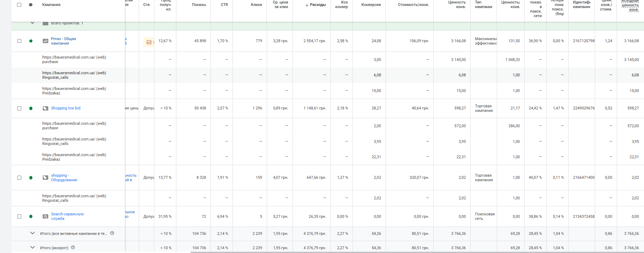Open the Shopping low bid campaign link

coord(66,108)
